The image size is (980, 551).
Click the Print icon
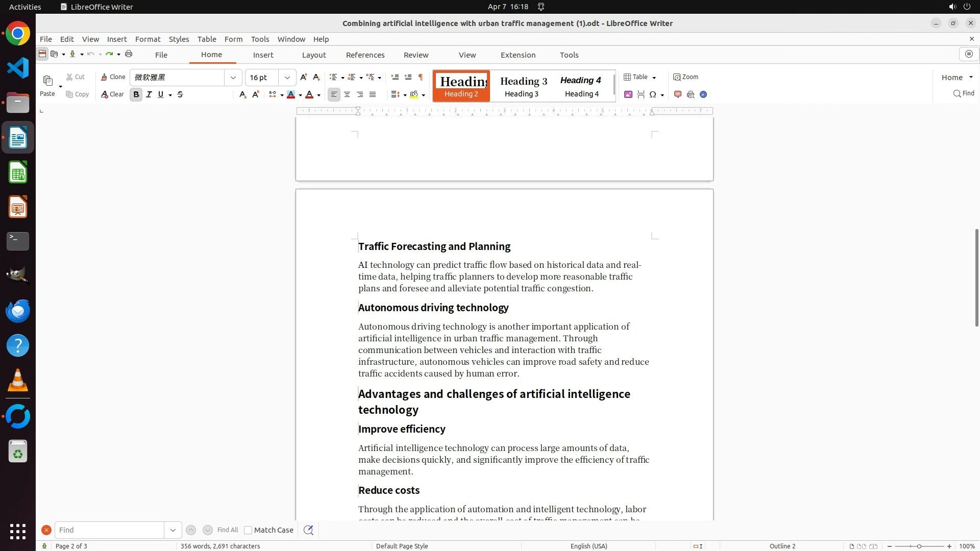(x=129, y=54)
